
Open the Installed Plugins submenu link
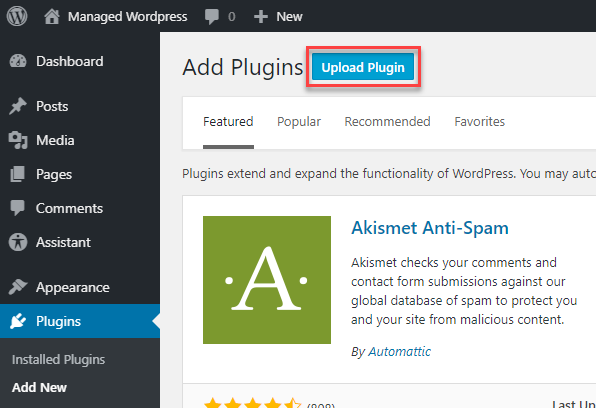tap(58, 360)
